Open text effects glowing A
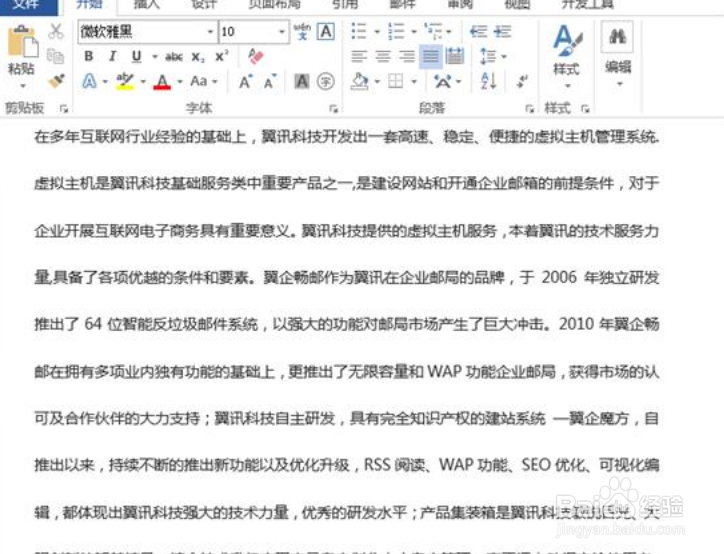This screenshot has width=724, height=554. click(89, 81)
